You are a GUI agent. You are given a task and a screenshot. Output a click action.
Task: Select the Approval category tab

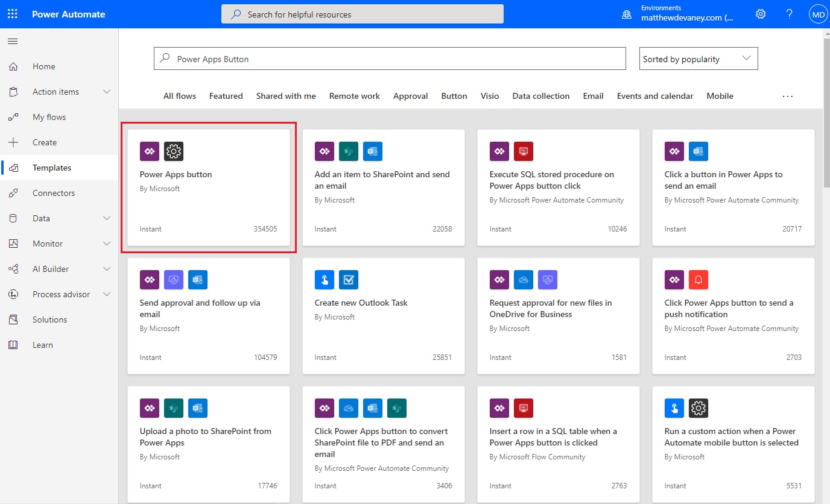pos(410,96)
